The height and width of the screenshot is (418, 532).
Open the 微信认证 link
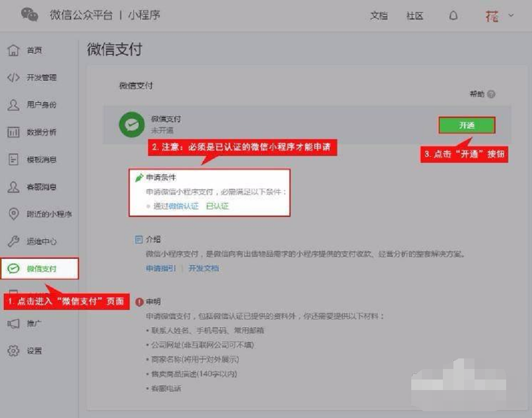click(x=183, y=206)
